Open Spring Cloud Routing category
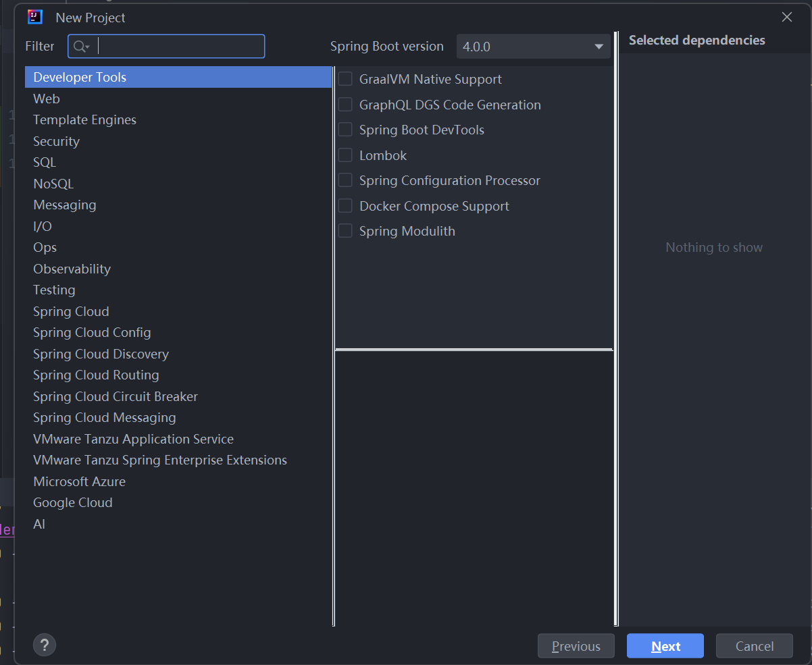Image resolution: width=812 pixels, height=665 pixels. [x=178, y=375]
